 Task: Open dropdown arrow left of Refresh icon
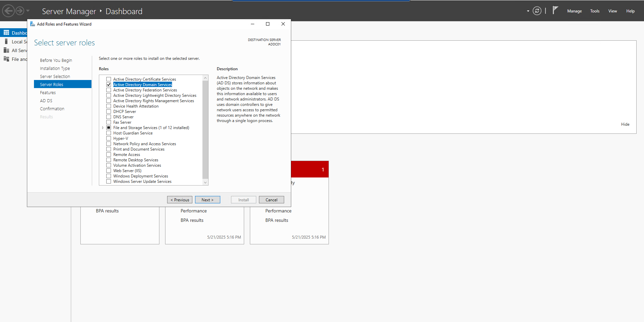[x=528, y=11]
